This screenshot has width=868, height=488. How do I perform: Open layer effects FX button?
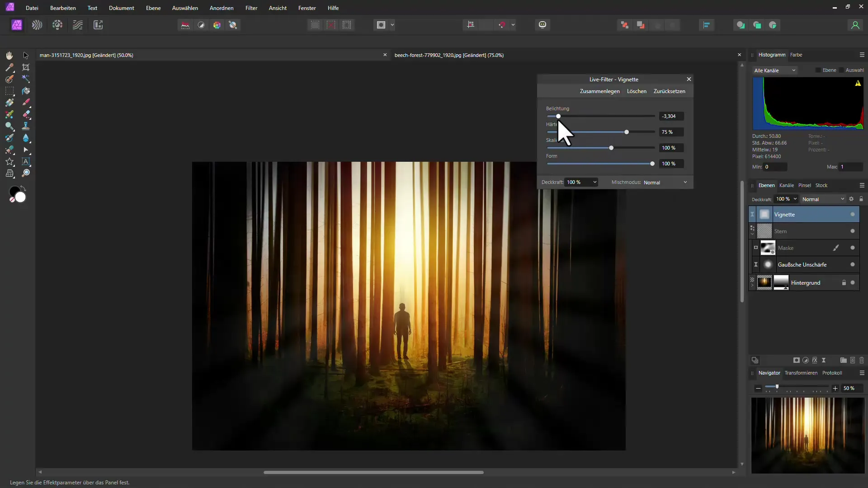coord(815,360)
